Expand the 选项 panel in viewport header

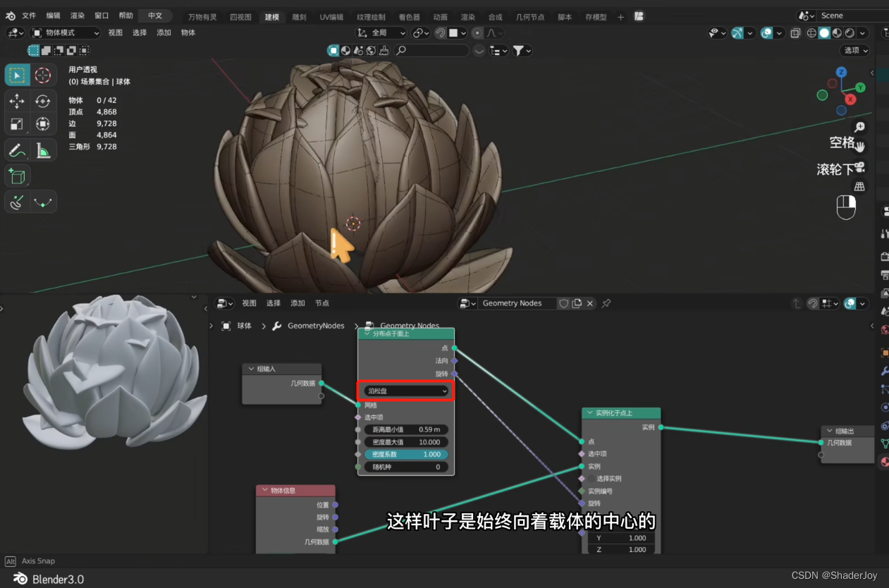[854, 50]
